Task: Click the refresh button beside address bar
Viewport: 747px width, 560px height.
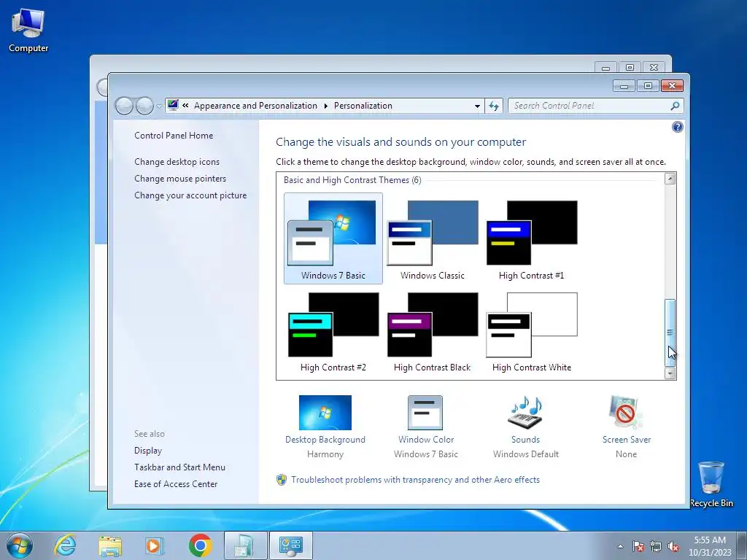Action: click(x=494, y=106)
